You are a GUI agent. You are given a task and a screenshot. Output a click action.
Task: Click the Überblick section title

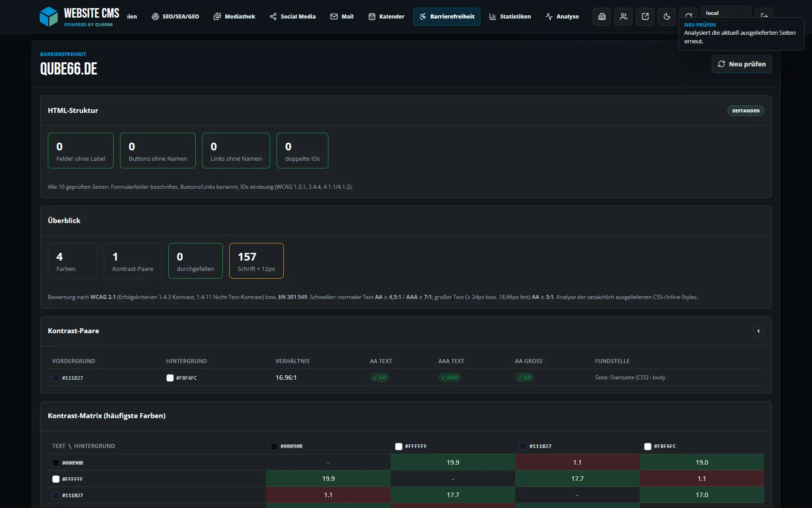(x=64, y=221)
